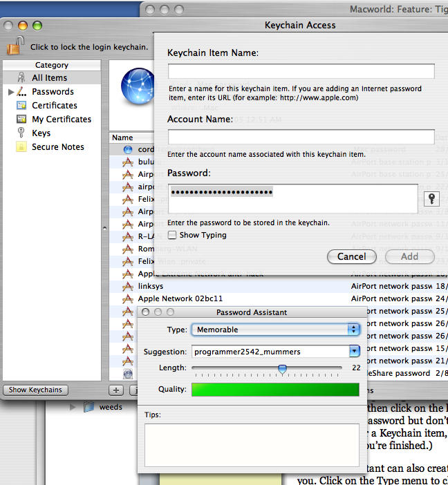Open Password Assistant with the key icon button
The width and height of the screenshot is (448, 485).
[431, 198]
